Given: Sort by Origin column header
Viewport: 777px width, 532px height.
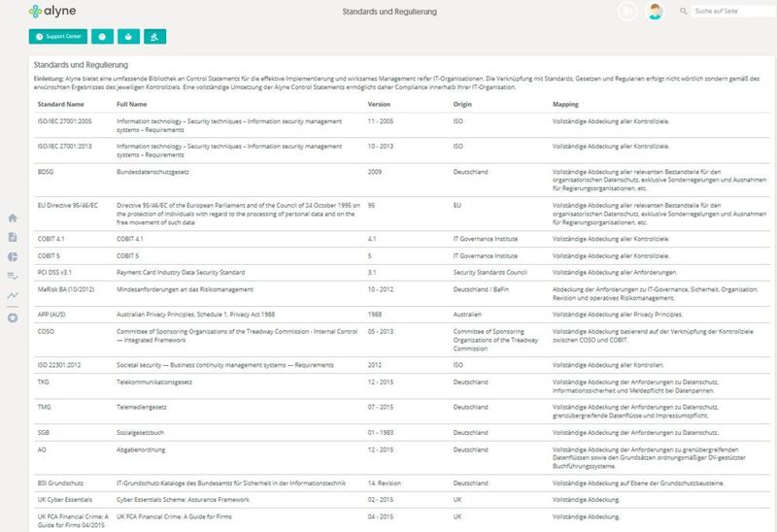Looking at the screenshot, I should [x=462, y=104].
